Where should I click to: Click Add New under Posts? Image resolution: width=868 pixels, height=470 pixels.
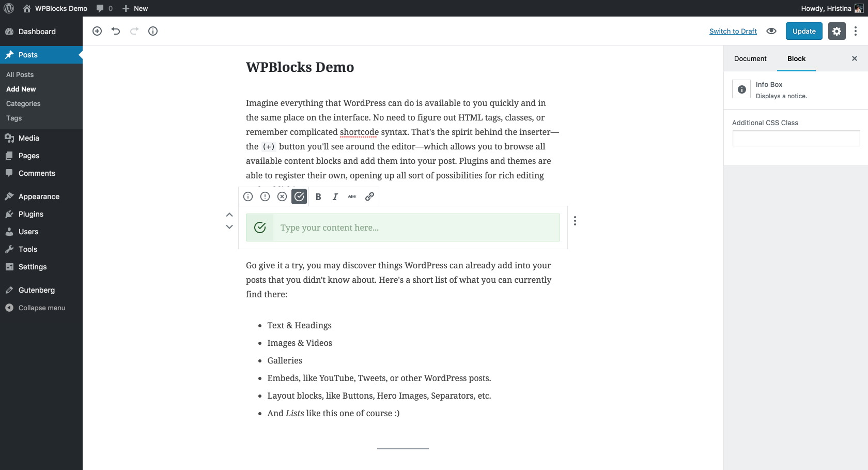21,89
